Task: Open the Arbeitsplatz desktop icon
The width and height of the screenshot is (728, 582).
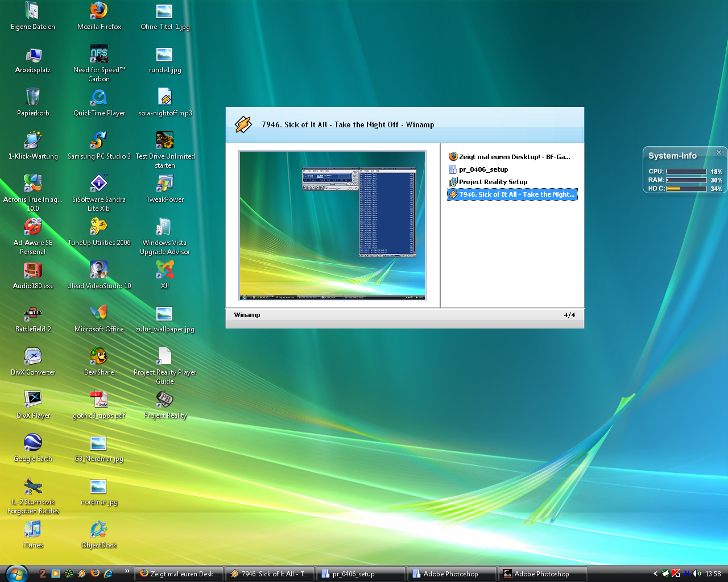Action: tap(33, 60)
